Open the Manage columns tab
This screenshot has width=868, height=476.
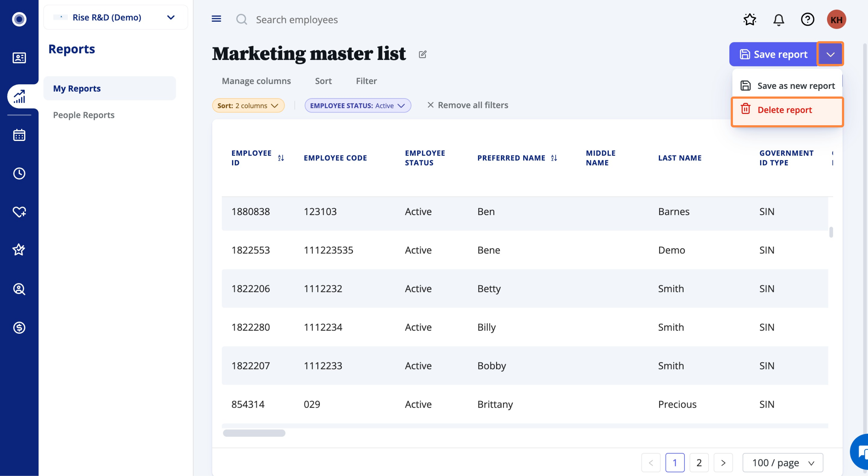pyautogui.click(x=256, y=81)
